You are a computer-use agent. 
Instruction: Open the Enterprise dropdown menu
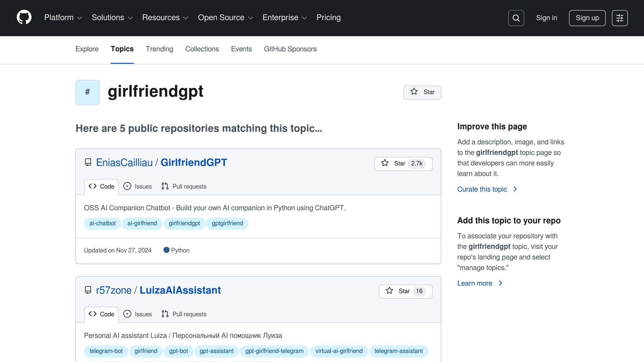coord(284,18)
